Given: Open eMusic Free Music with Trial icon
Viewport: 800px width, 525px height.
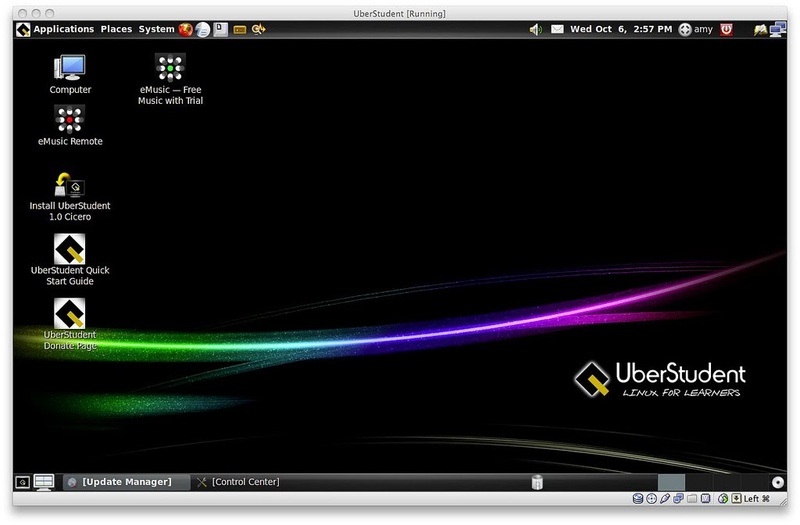Looking at the screenshot, I should pos(170,80).
